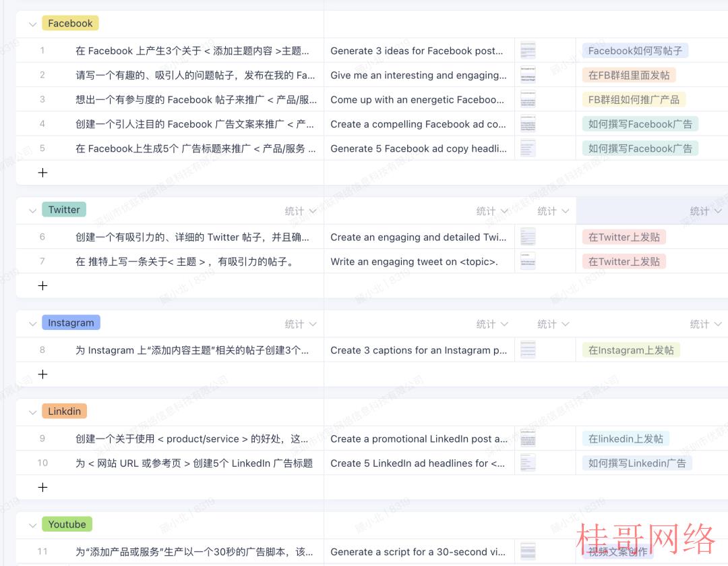This screenshot has height=566, width=728.
Task: Select row 9 cell '创建一个关于使用 < product/service >'
Action: pyautogui.click(x=192, y=438)
